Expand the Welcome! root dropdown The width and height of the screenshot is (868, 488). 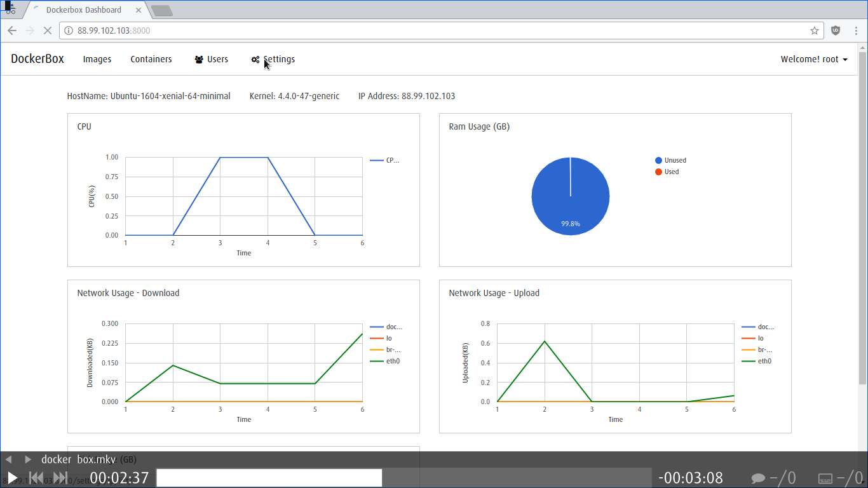(x=814, y=59)
